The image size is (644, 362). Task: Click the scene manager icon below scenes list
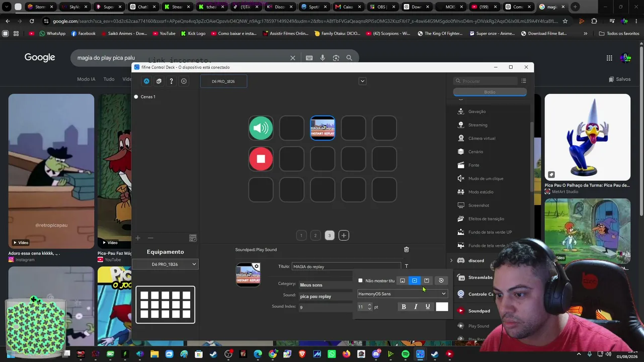193,238
